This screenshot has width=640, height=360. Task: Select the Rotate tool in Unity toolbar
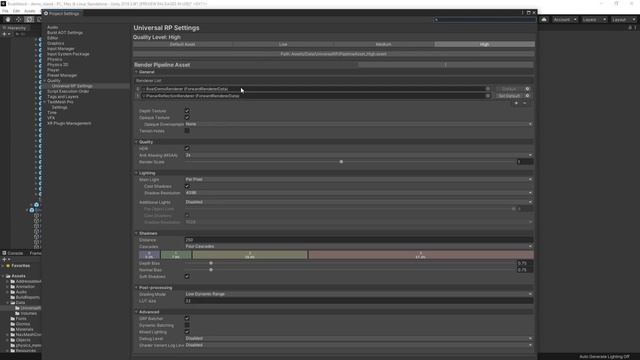point(29,20)
